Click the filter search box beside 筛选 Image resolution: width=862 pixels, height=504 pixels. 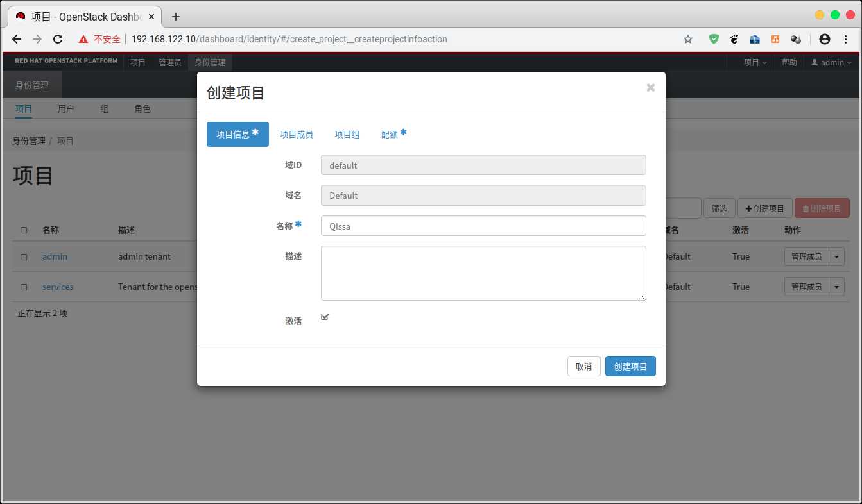click(x=683, y=208)
